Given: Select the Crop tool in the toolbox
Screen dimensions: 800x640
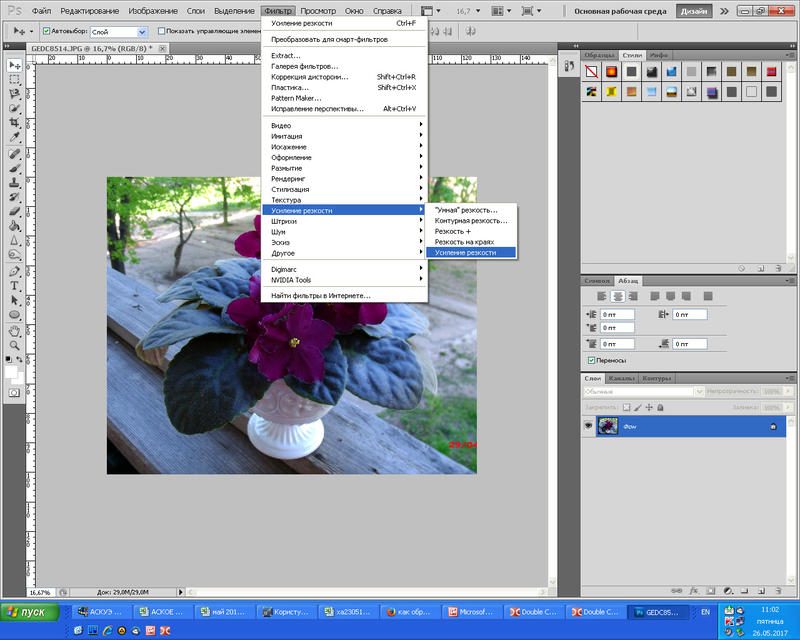Looking at the screenshot, I should pos(15,121).
